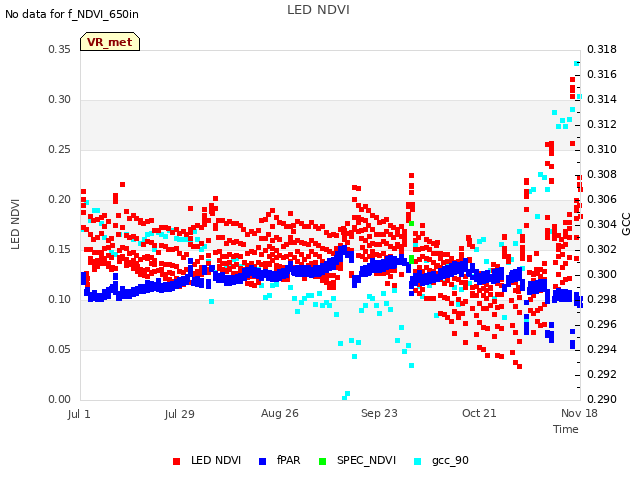Viewport: 640px width, 480px height.
Task: Click the Sep 23 x-axis label
Action: tap(379, 413)
